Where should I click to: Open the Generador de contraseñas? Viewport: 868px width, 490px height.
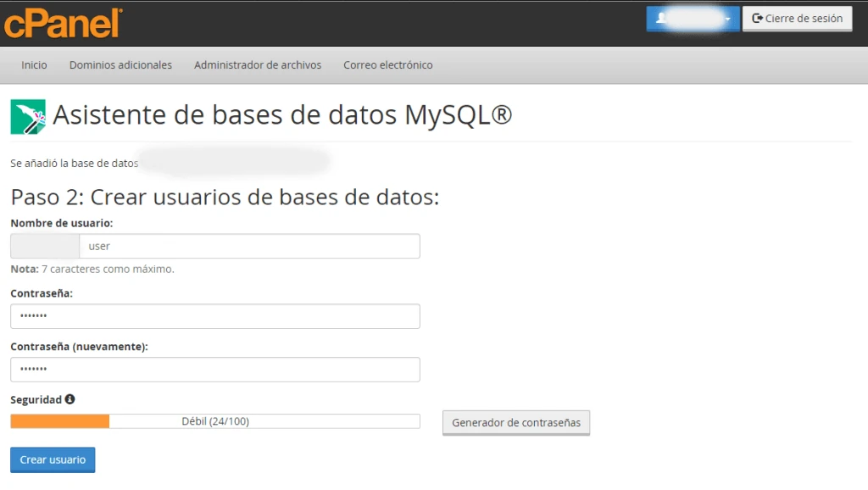[516, 422]
